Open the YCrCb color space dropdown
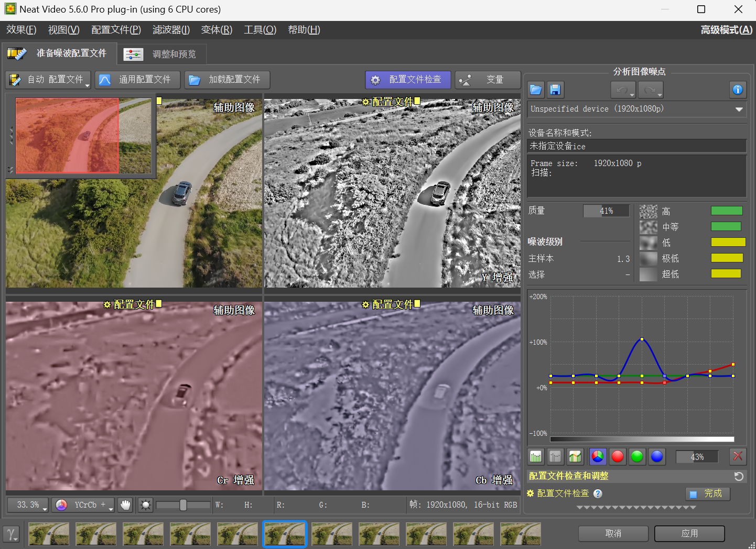Viewport: 756px width, 549px height. click(x=84, y=505)
